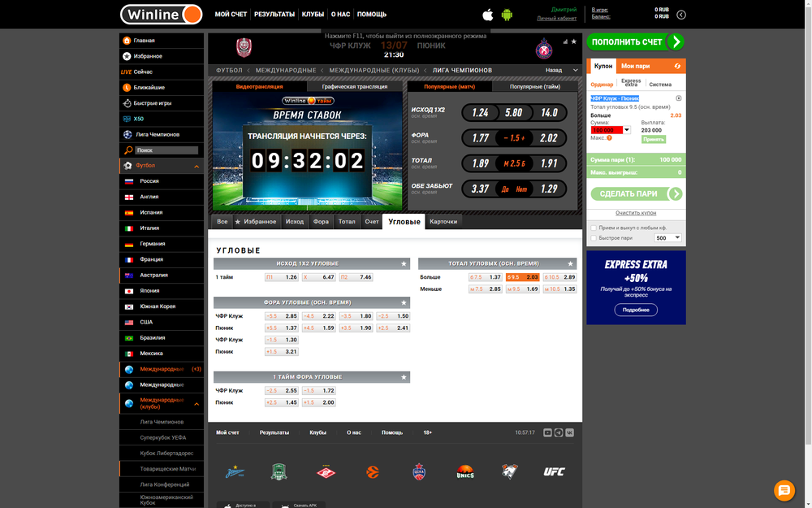
Task: Click the orange help icon next to Макс.
Action: coord(610,138)
